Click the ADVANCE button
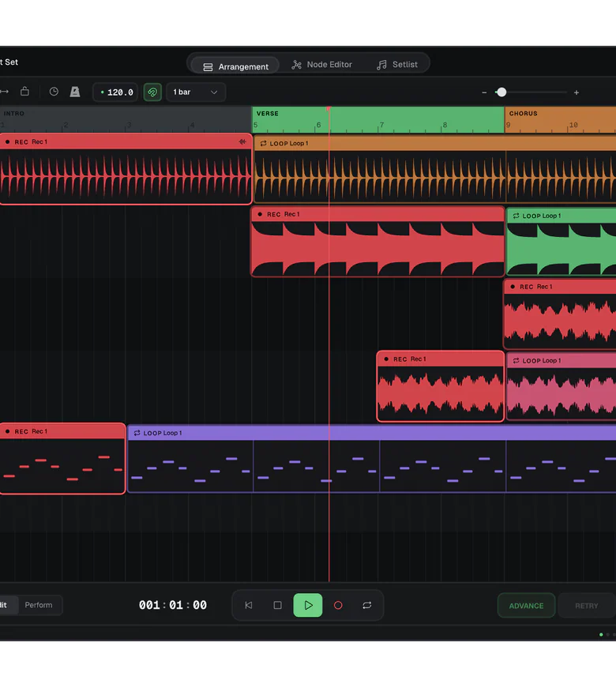 pos(526,606)
